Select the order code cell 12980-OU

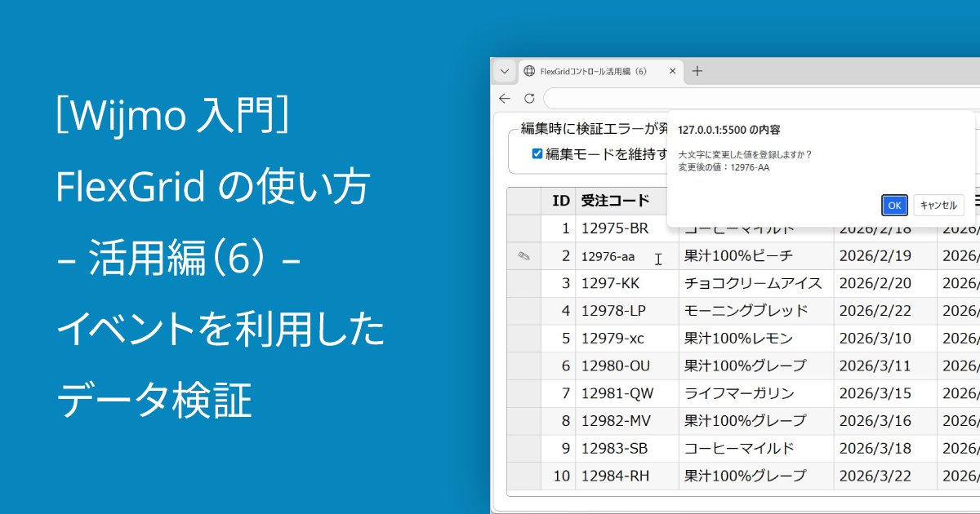627,366
